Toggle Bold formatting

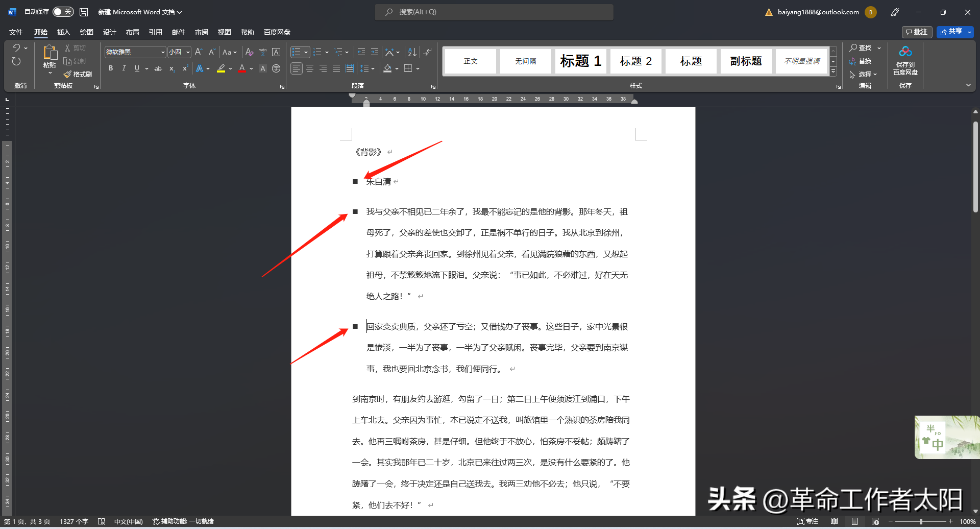click(x=111, y=68)
